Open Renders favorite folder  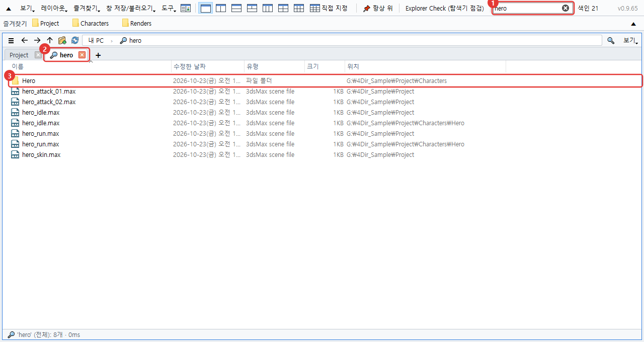(x=136, y=23)
